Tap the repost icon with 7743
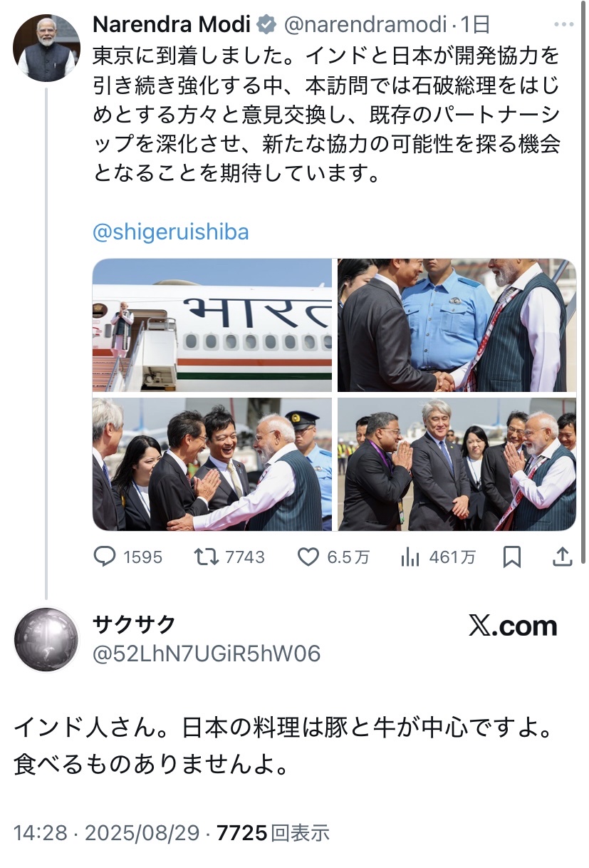Viewport: 589px width, 868px height. click(x=207, y=557)
